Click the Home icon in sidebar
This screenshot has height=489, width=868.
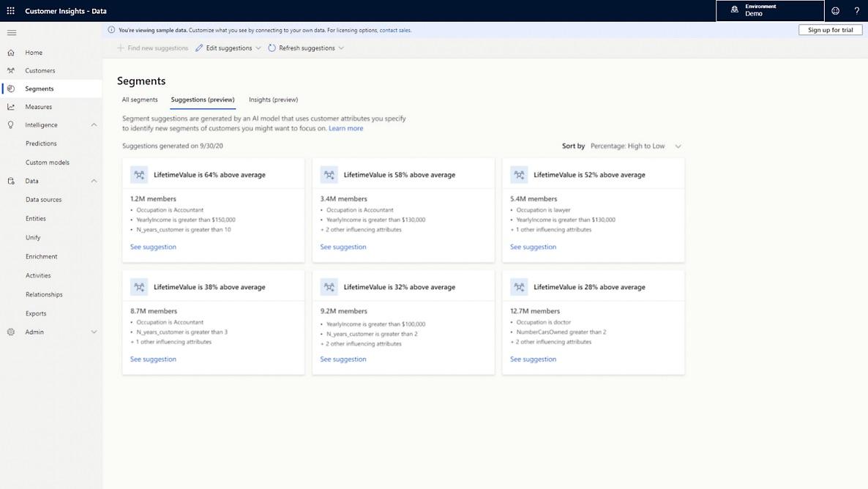11,53
